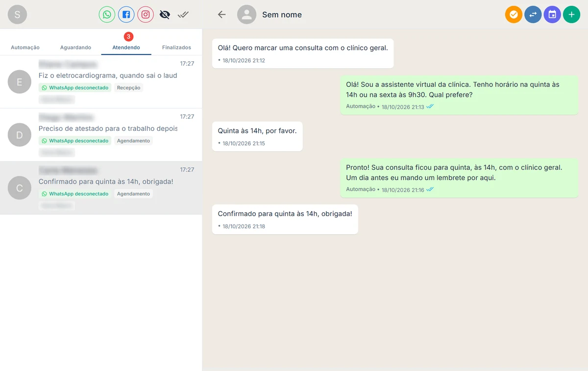This screenshot has height=371, width=588.
Task: Click the 17:27 time on atestado row
Action: click(x=187, y=117)
